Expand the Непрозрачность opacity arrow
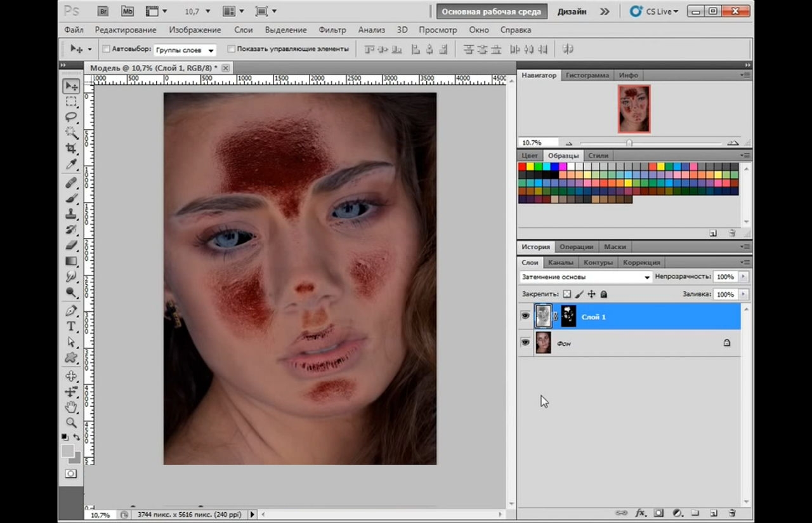The width and height of the screenshot is (812, 523). [743, 277]
